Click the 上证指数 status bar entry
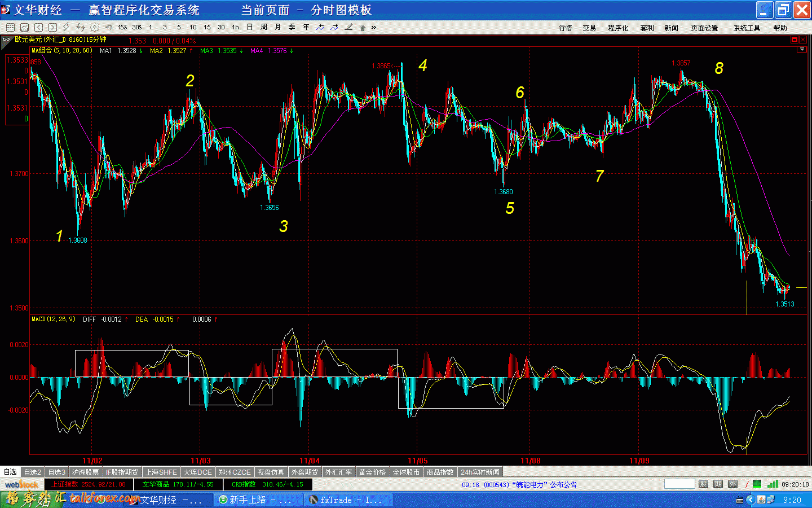This screenshot has width=812, height=508. 89,484
